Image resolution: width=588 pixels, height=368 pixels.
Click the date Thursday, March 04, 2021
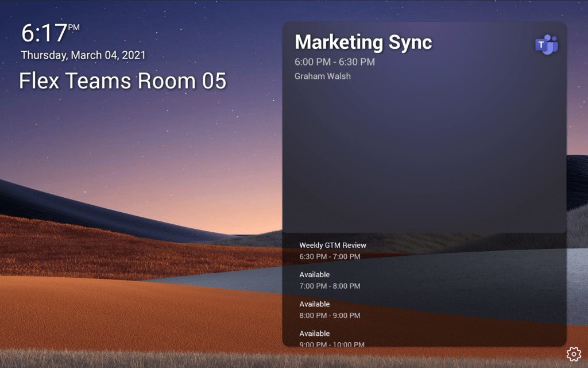point(83,55)
